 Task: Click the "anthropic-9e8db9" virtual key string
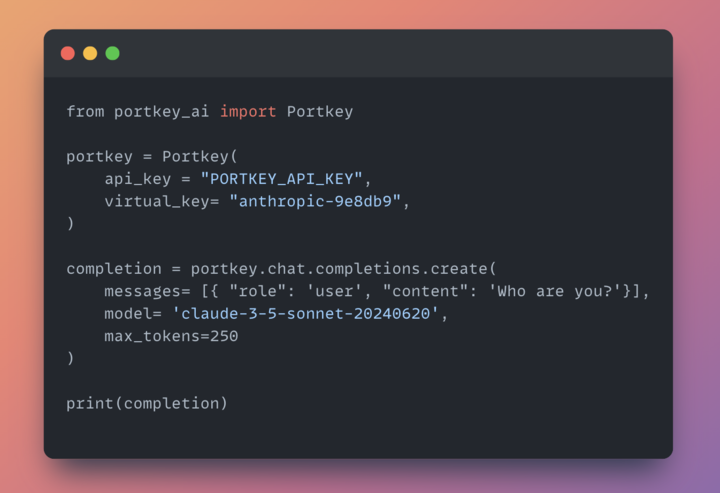[315, 201]
